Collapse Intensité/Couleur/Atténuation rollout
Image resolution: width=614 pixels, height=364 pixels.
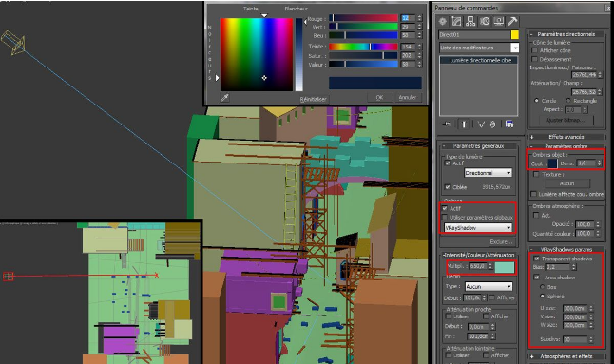pyautogui.click(x=478, y=255)
